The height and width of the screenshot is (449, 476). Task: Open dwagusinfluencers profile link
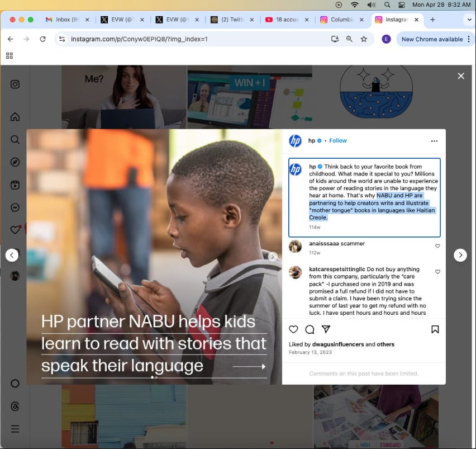[338, 344]
